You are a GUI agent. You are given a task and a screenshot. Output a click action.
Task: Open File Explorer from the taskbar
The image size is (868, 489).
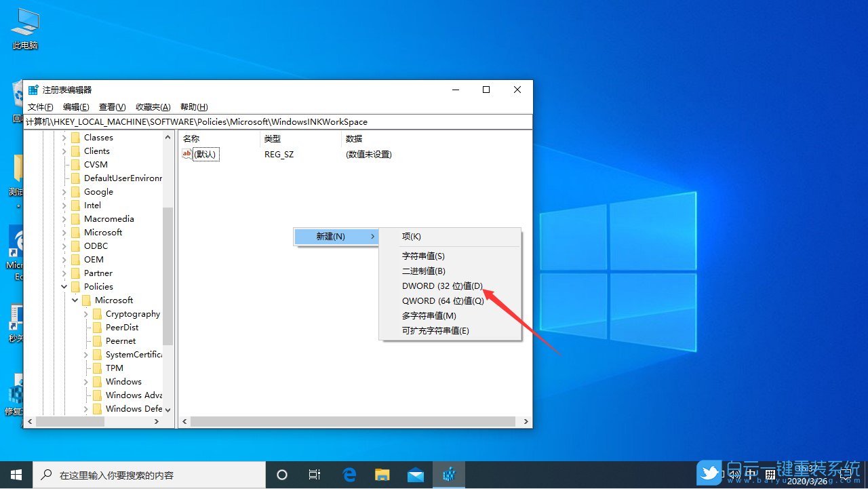point(382,474)
